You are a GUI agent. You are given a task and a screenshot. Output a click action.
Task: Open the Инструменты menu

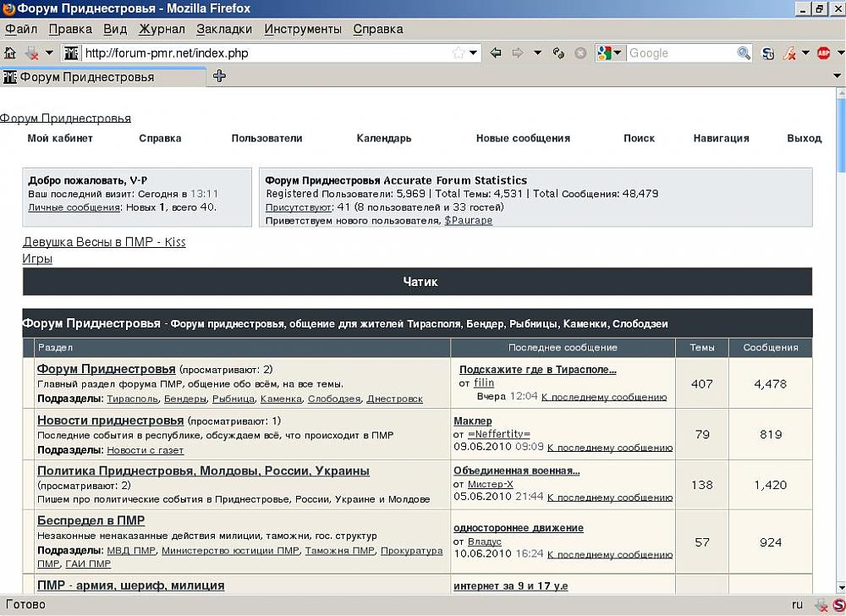pyautogui.click(x=302, y=29)
